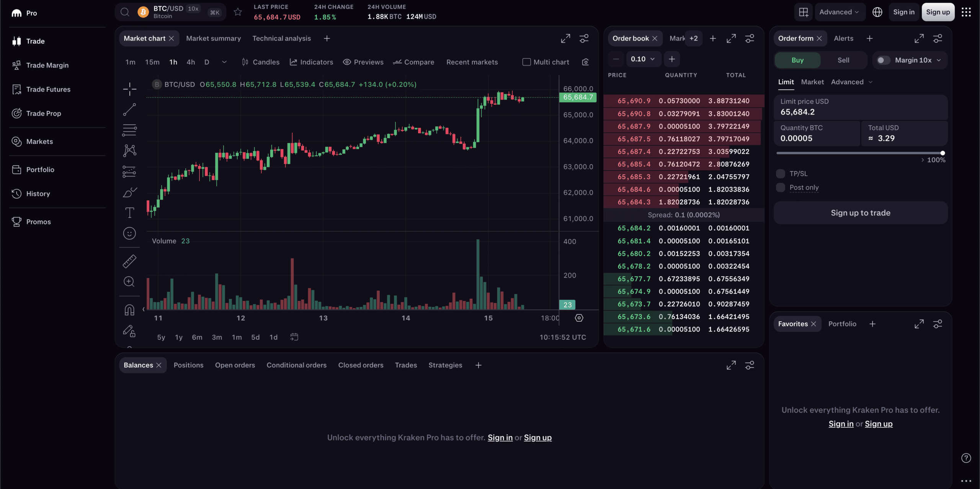Click the Compare button
Screen dimensions: 980x489
click(413, 62)
